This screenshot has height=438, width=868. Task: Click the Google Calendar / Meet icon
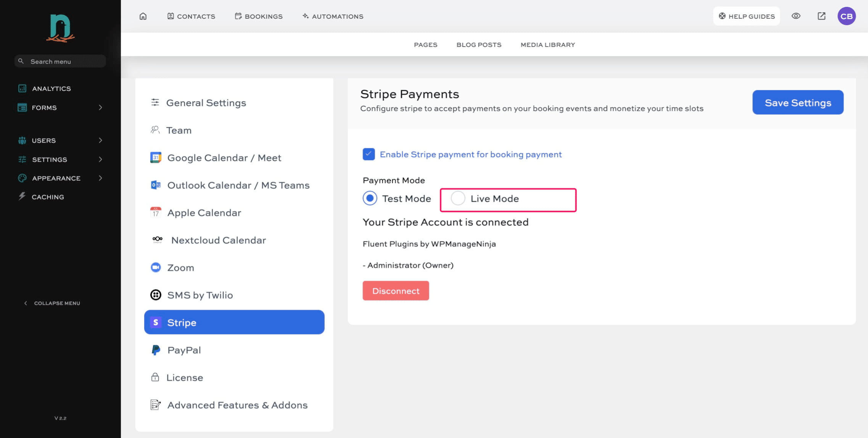[x=155, y=157]
